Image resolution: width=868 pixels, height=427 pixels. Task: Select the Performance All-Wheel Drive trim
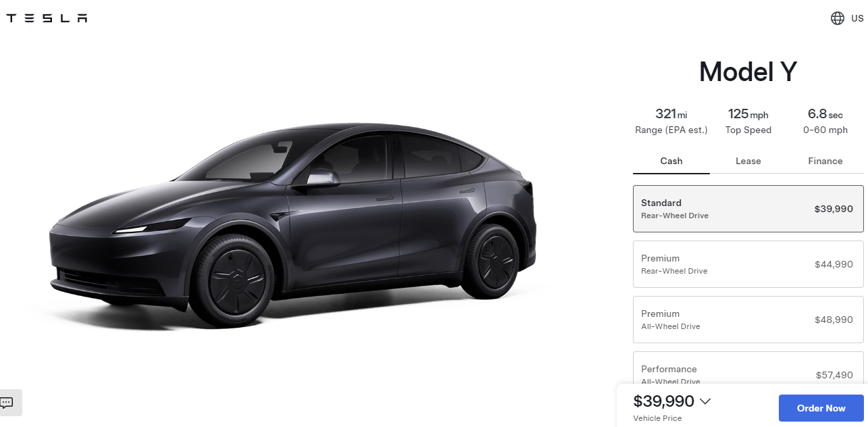click(748, 368)
